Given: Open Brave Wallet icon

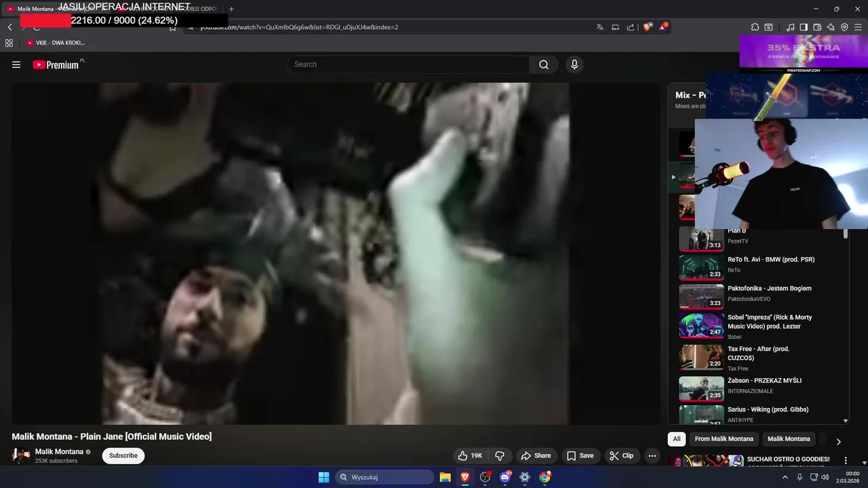Looking at the screenshot, I should [817, 27].
